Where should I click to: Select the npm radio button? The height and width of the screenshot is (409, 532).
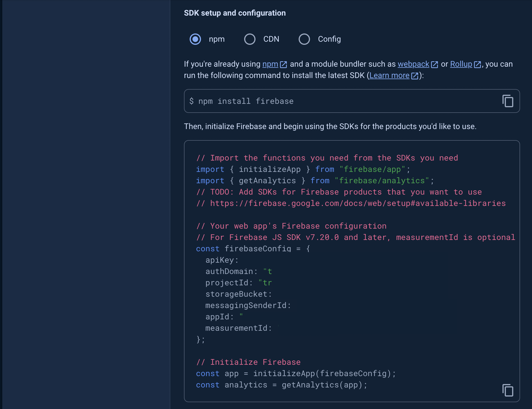195,39
